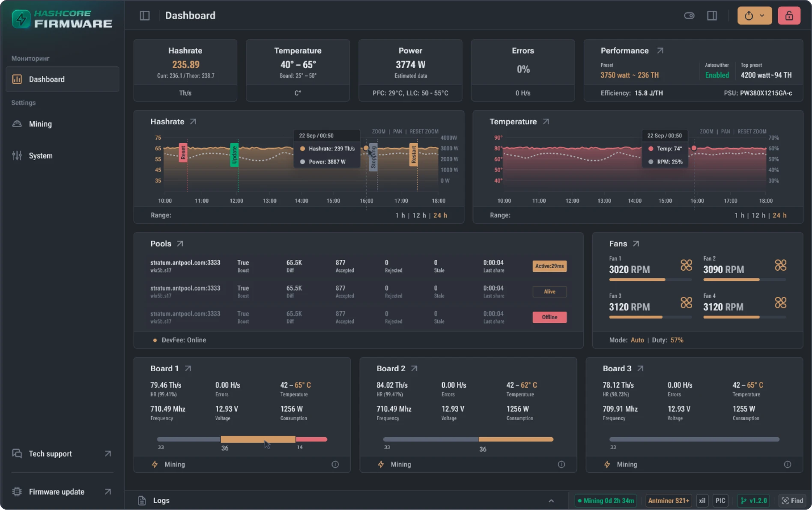
Task: Open Fans details arrow icon
Action: tap(636, 244)
